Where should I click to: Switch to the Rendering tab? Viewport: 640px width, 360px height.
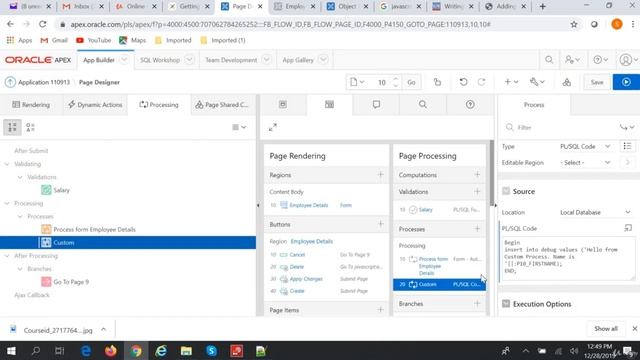tap(31, 104)
